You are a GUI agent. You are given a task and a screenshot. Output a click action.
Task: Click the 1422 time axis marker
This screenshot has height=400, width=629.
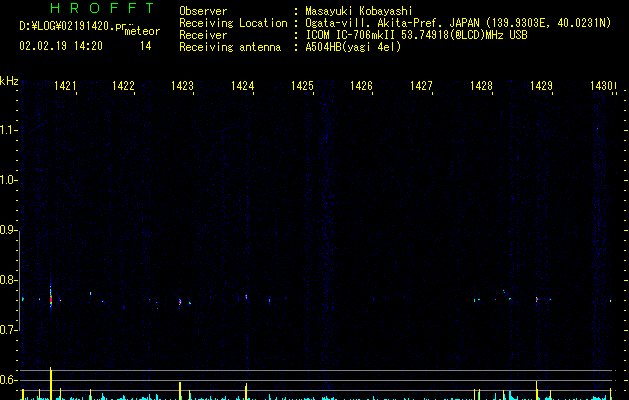124,86
